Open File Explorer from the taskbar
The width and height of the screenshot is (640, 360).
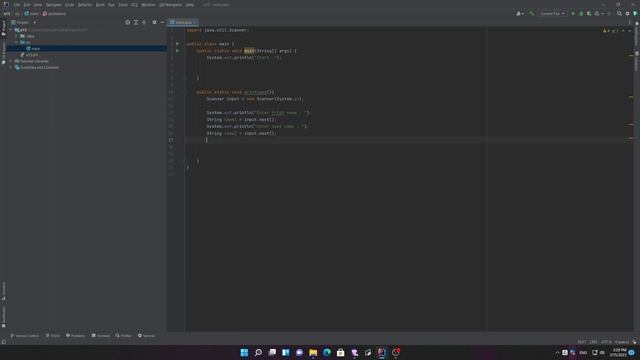(313, 353)
